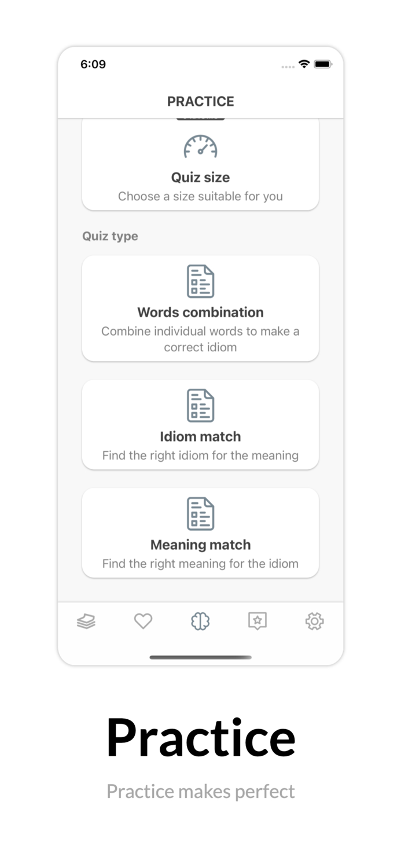The height and width of the screenshot is (868, 401).
Task: Open the heart favorites tab
Action: point(143,621)
